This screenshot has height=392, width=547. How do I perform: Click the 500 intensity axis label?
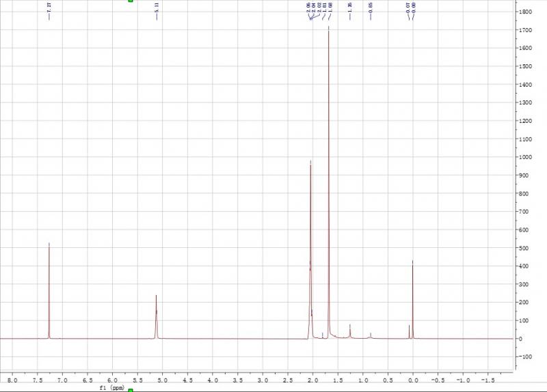pos(525,248)
